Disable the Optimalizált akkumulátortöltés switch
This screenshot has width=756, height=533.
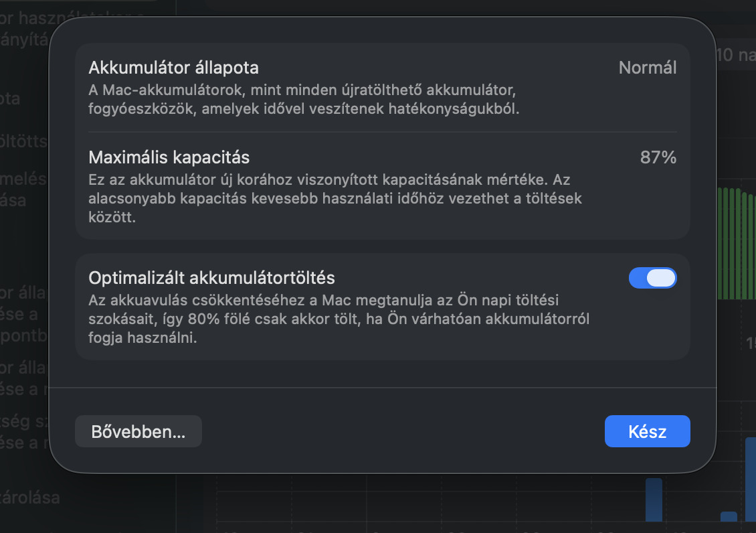click(x=652, y=278)
